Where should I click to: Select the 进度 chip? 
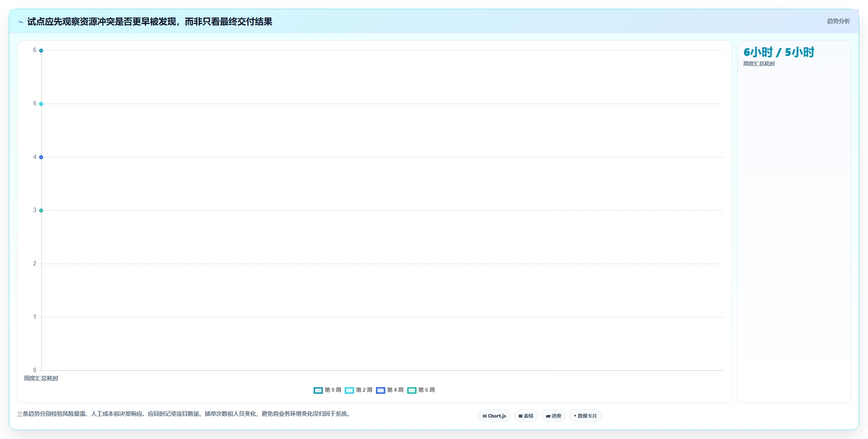click(553, 416)
